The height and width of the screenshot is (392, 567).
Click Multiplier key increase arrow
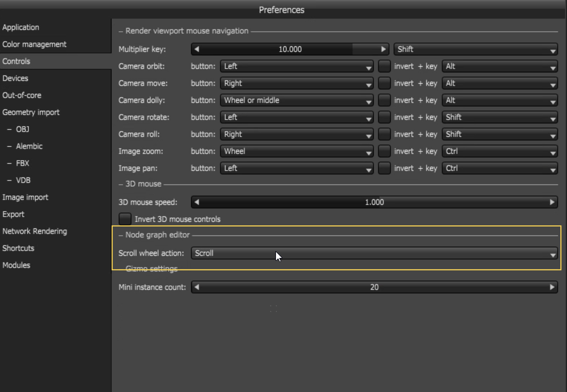(x=383, y=49)
